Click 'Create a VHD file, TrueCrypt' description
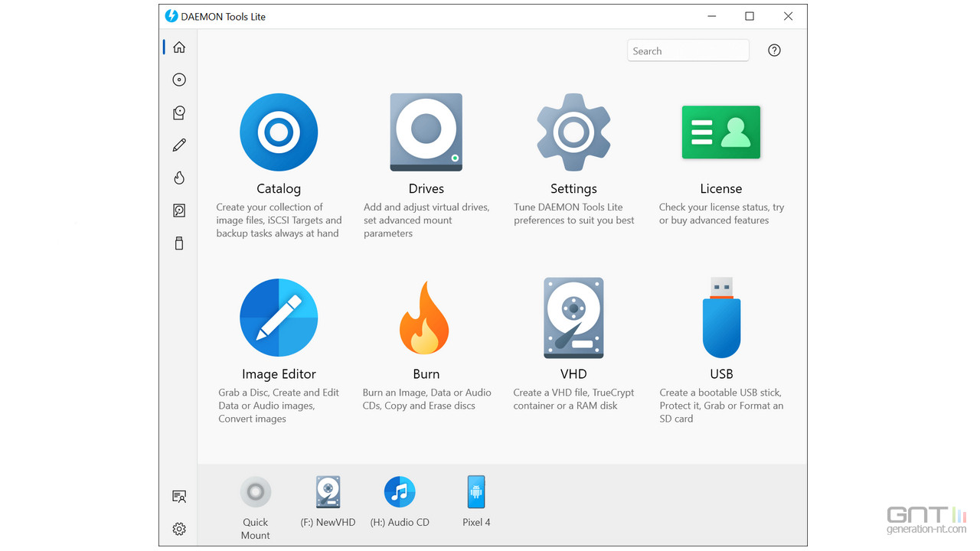 point(573,399)
